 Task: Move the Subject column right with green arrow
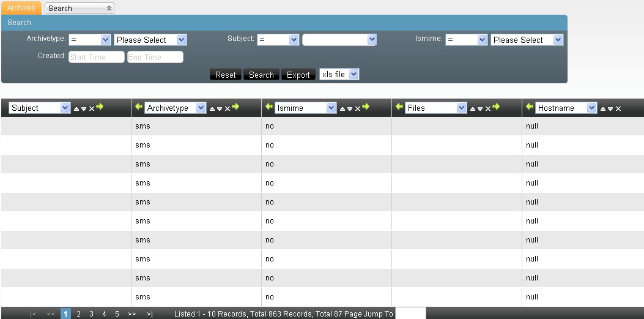pos(100,107)
